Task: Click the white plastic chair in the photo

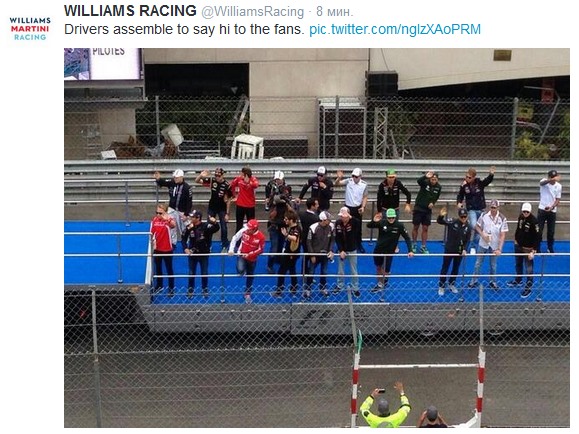Action: point(248,147)
